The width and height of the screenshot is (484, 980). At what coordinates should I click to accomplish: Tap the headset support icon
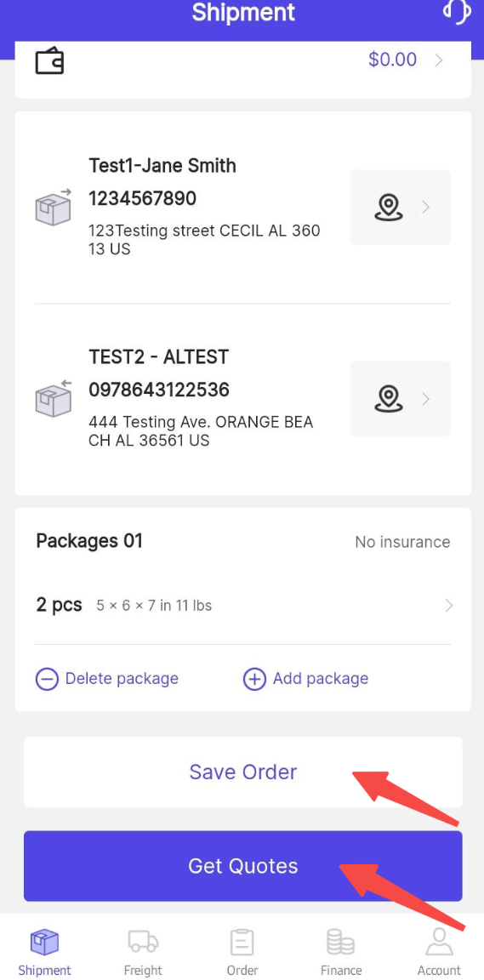point(457,10)
